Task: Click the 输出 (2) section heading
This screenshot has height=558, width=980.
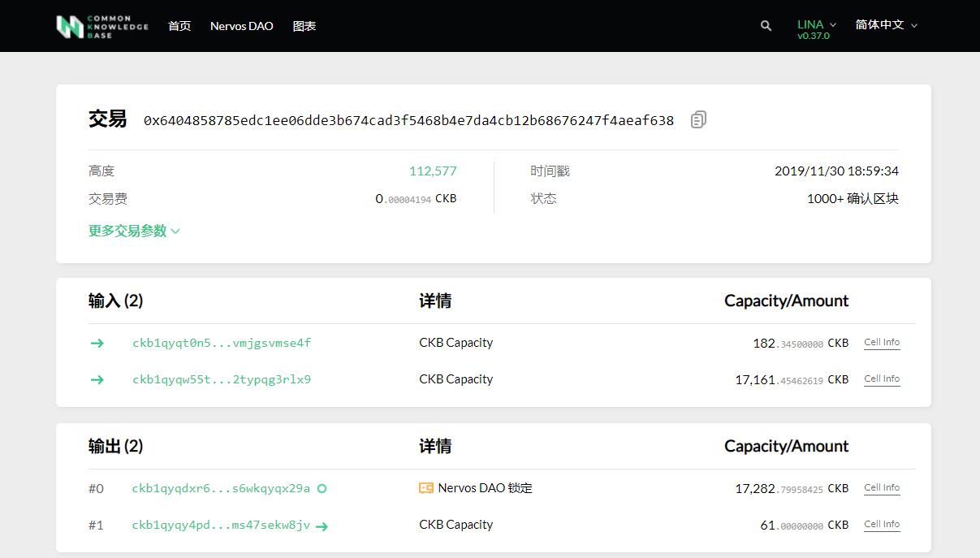Action: pos(115,446)
